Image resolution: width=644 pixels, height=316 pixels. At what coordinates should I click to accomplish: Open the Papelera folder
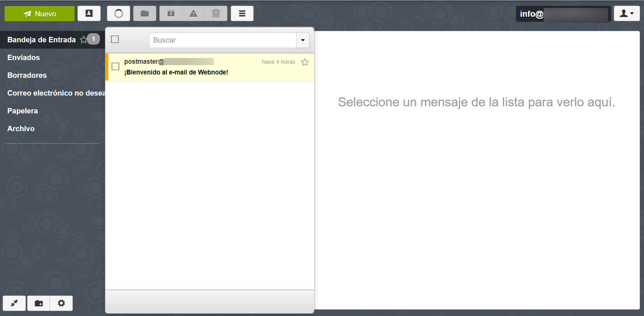click(22, 111)
